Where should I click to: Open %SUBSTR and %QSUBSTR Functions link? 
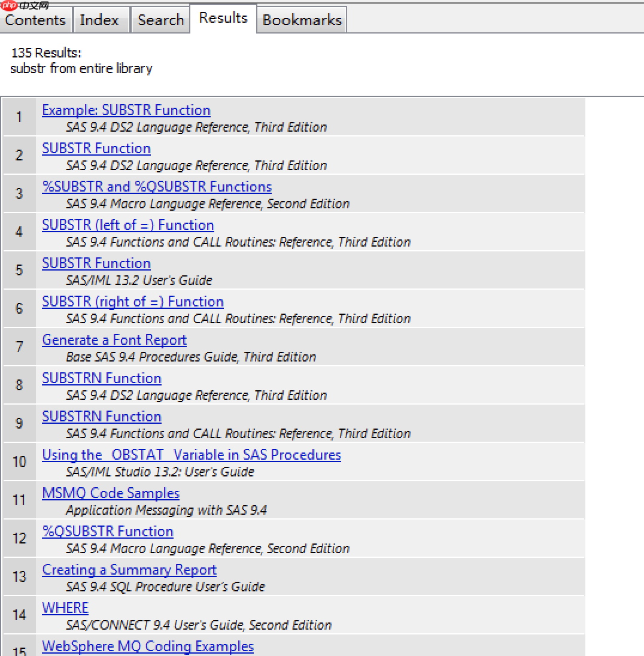tap(157, 187)
